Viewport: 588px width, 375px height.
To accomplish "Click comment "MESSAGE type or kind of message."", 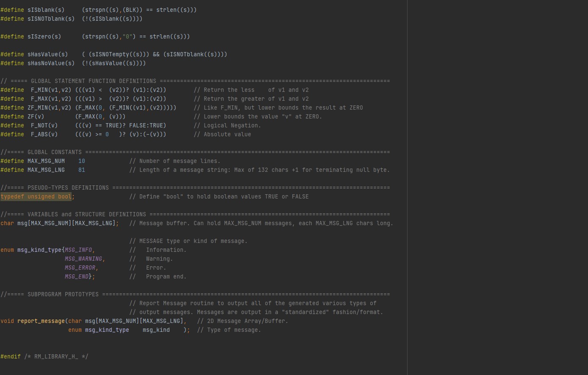I will [x=189, y=241].
